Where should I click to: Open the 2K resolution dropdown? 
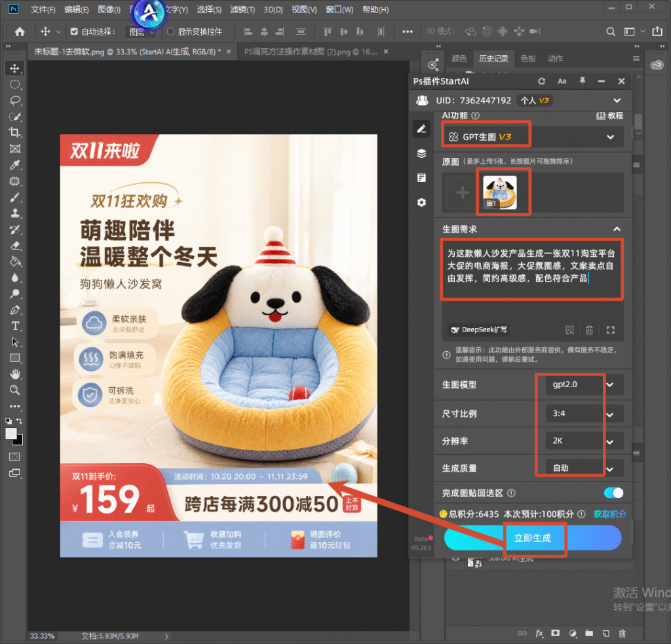click(x=584, y=441)
